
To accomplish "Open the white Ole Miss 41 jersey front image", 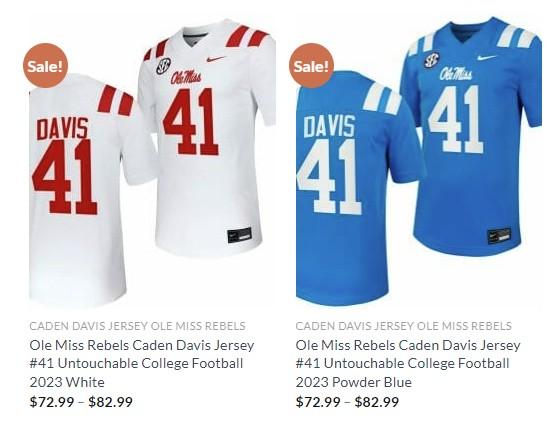I will [x=209, y=138].
